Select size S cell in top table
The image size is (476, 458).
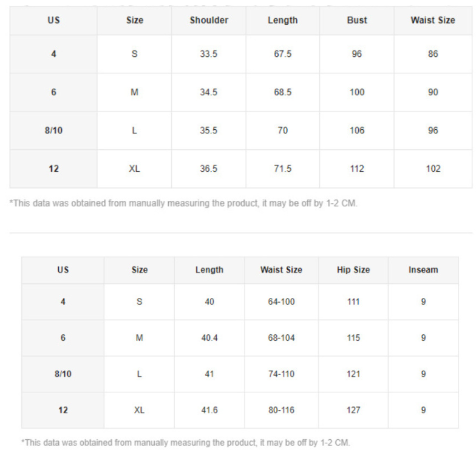pos(134,54)
